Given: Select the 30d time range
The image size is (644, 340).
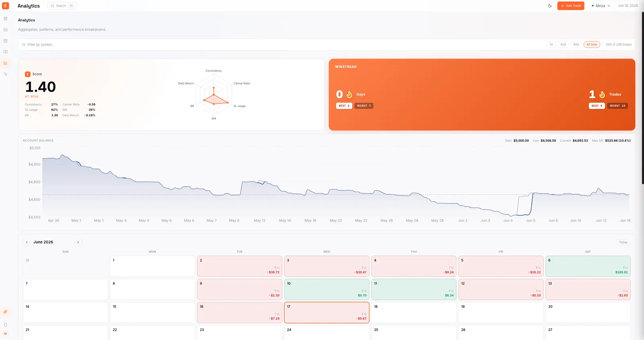Looking at the screenshot, I should click(563, 45).
